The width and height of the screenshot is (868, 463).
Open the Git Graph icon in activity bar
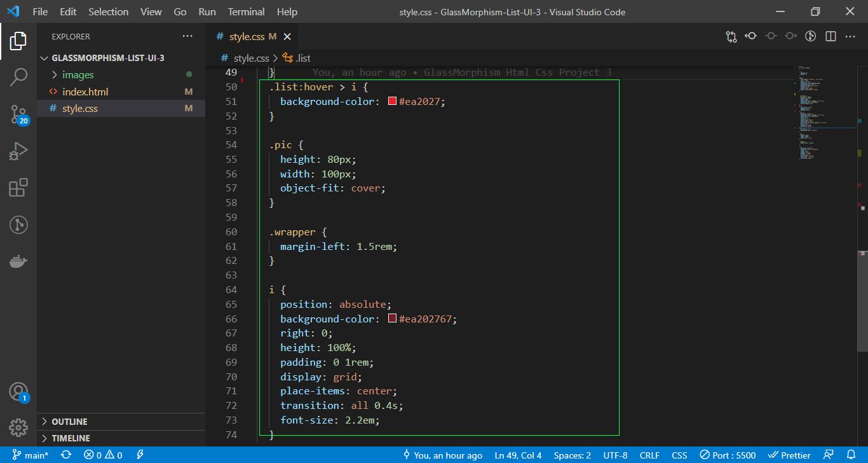tap(18, 225)
